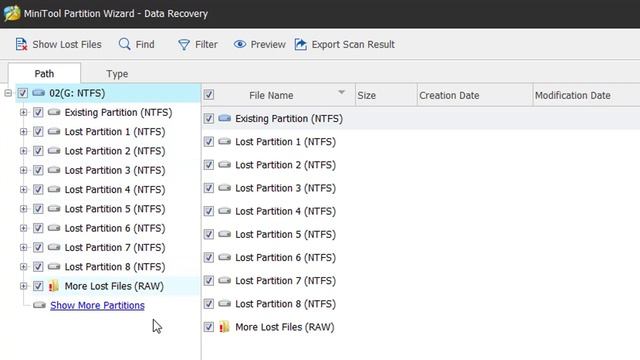Click Lost Partition 3 drive icon in file list
640x360 pixels.
click(x=224, y=188)
